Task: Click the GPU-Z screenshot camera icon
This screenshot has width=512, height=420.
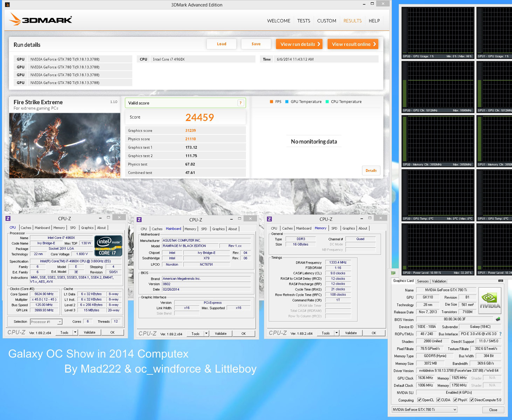Action: point(500,281)
